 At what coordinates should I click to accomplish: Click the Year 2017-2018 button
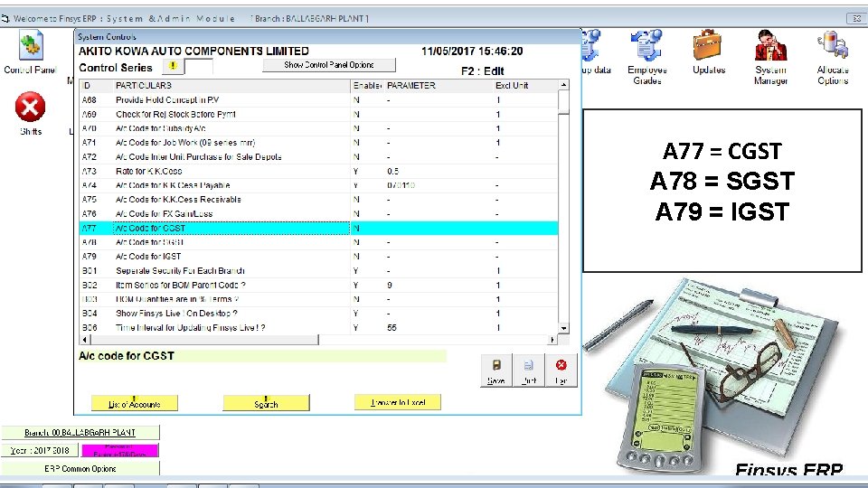(x=41, y=450)
